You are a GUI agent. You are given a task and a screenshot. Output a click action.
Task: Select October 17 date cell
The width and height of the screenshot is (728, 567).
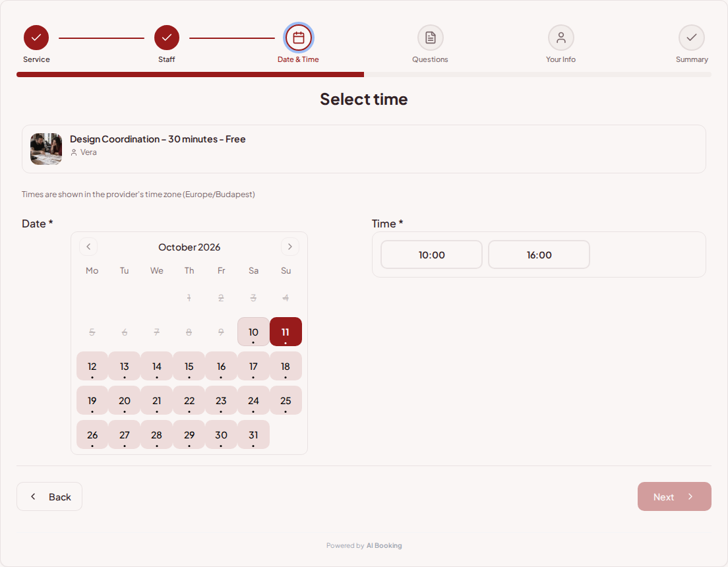(x=253, y=366)
